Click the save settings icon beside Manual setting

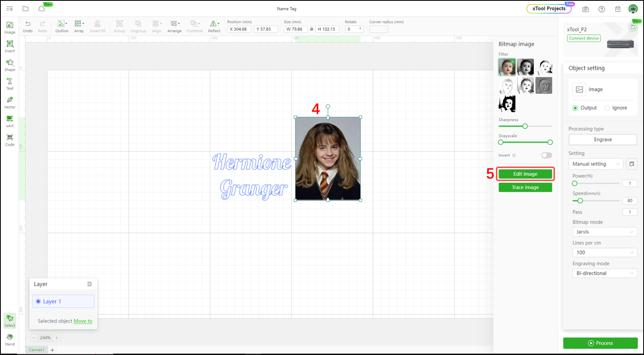coord(632,164)
